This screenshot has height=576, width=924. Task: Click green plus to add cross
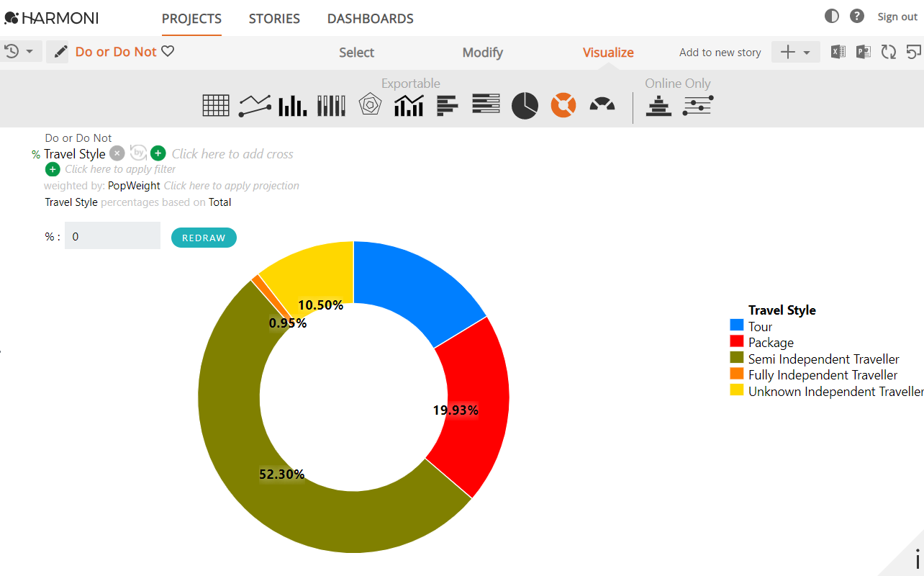[158, 153]
